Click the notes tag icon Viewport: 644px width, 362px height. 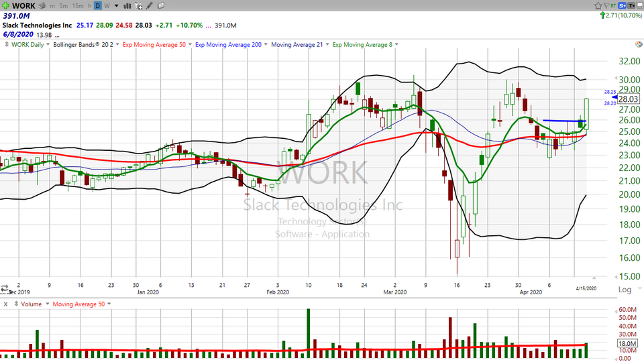pos(161,6)
